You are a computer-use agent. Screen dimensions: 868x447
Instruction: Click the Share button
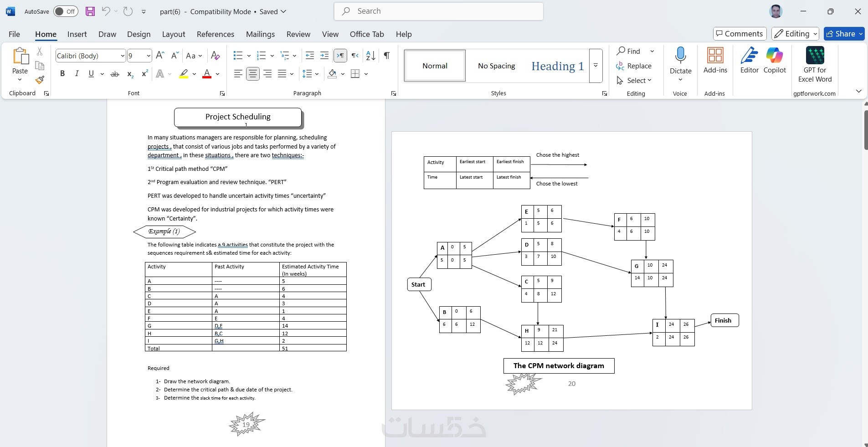844,34
